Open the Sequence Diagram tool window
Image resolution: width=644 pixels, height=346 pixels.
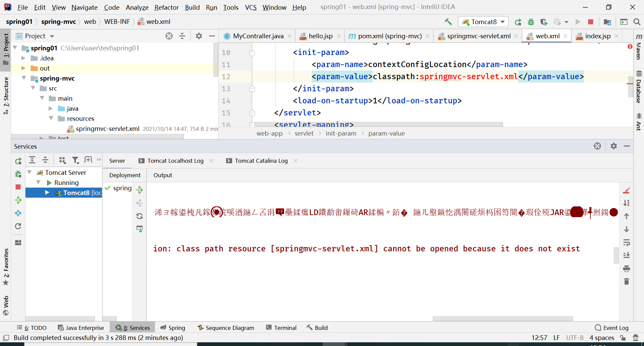click(x=226, y=328)
